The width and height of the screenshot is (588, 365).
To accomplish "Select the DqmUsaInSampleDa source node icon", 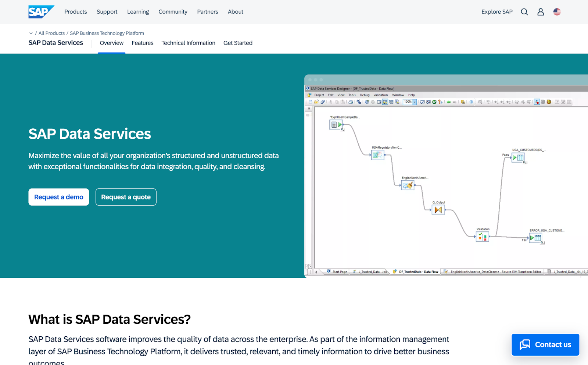I will point(336,125).
